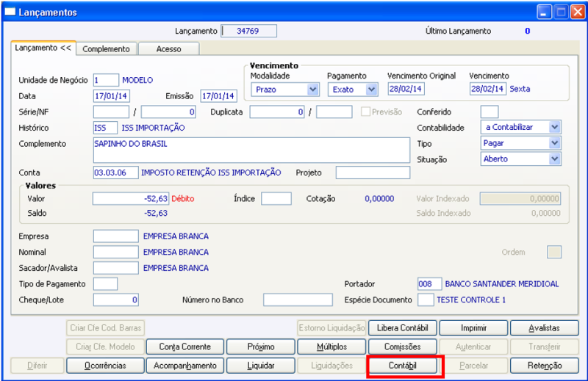
Task: Click the Sacador/Avalista code field
Action: pyautogui.click(x=116, y=268)
